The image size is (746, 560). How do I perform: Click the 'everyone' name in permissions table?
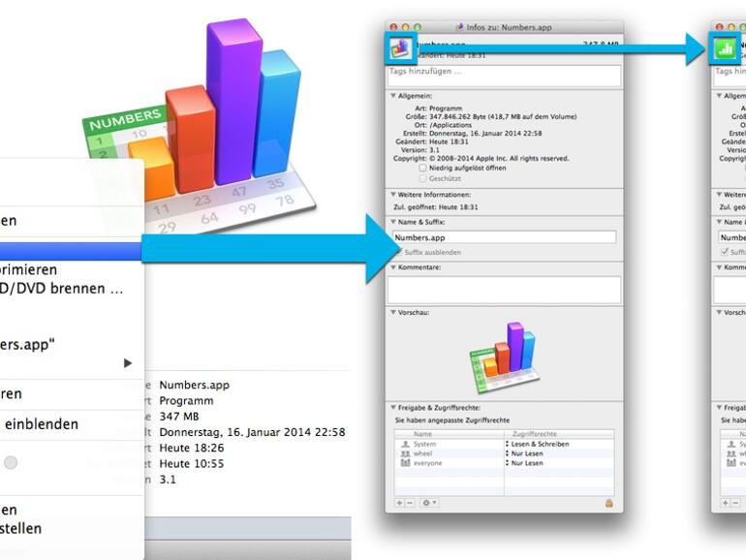pyautogui.click(x=427, y=463)
